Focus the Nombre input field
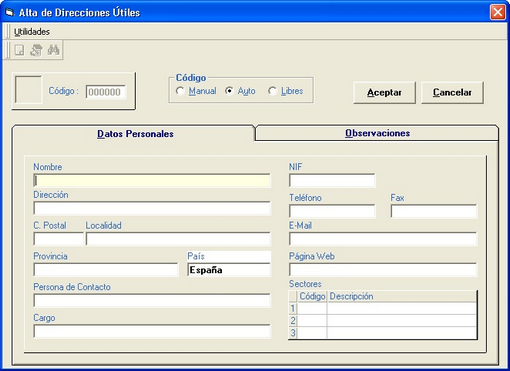 [x=152, y=180]
